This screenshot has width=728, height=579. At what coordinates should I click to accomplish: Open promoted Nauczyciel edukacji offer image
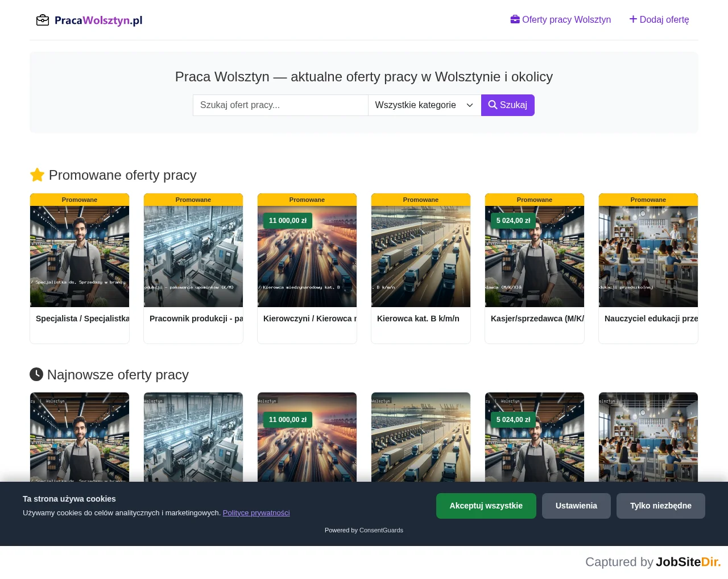pyautogui.click(x=648, y=257)
